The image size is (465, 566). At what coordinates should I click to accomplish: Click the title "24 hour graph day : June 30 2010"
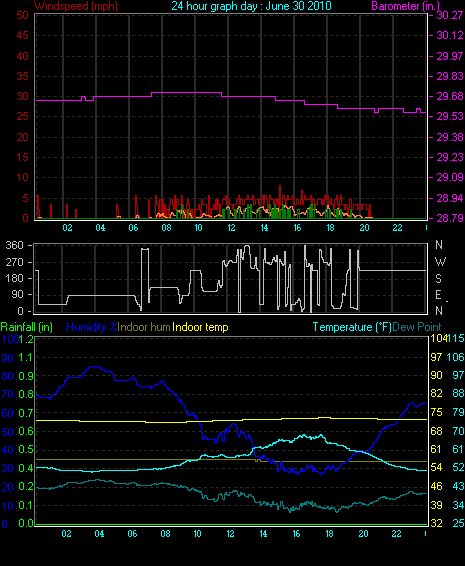click(x=251, y=6)
